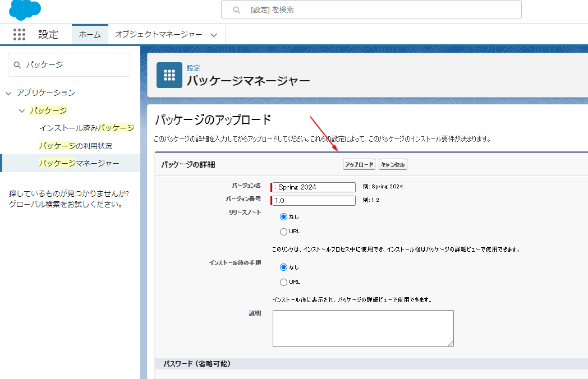Click the バージョン名 field containing Spring 2024
588x379 pixels.
click(x=314, y=187)
